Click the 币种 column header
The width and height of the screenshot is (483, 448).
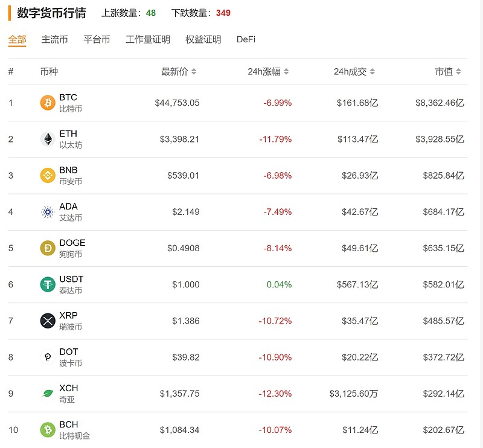pos(50,72)
